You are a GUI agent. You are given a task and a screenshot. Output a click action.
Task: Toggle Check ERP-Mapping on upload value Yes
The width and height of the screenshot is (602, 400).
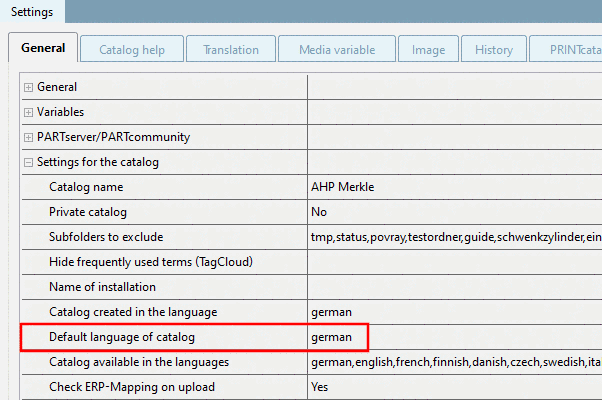click(454, 387)
